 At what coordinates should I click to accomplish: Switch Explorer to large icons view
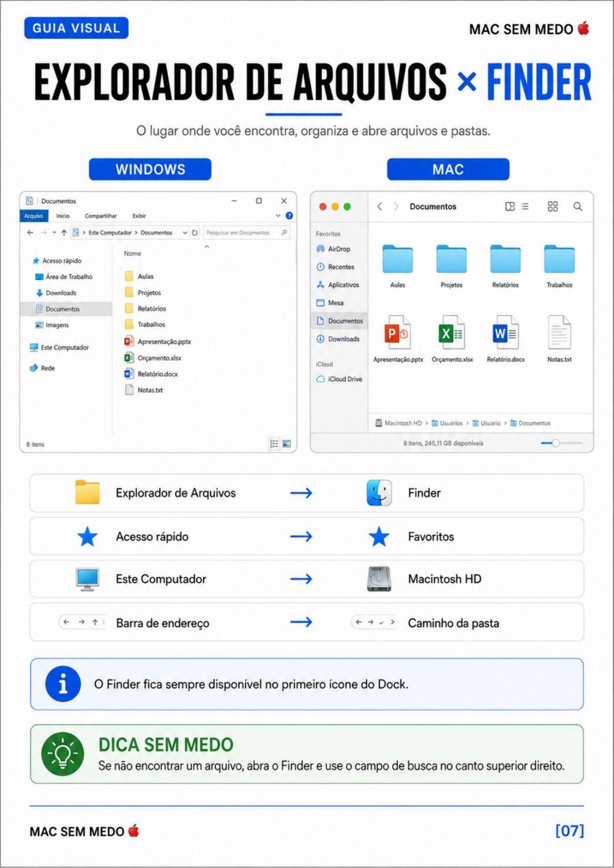(x=287, y=444)
